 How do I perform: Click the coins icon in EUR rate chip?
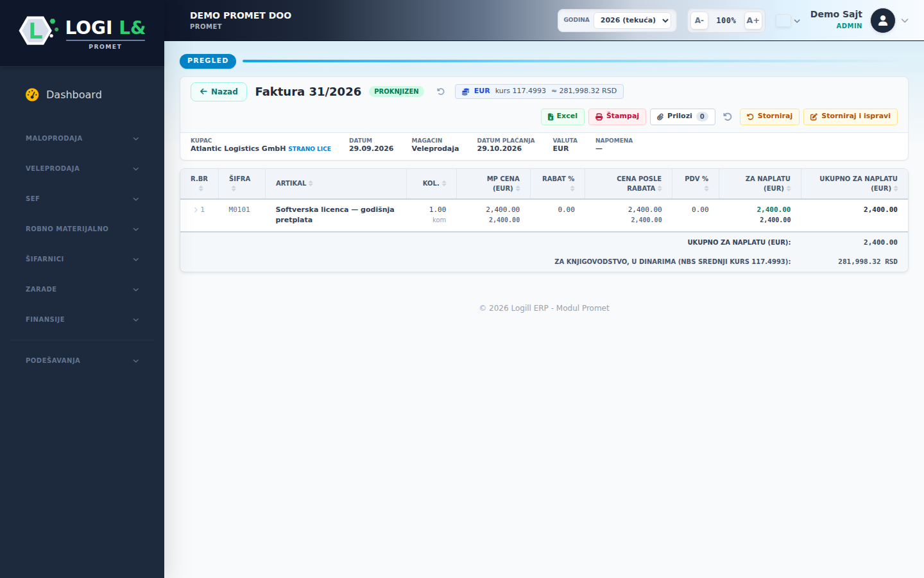pos(466,91)
